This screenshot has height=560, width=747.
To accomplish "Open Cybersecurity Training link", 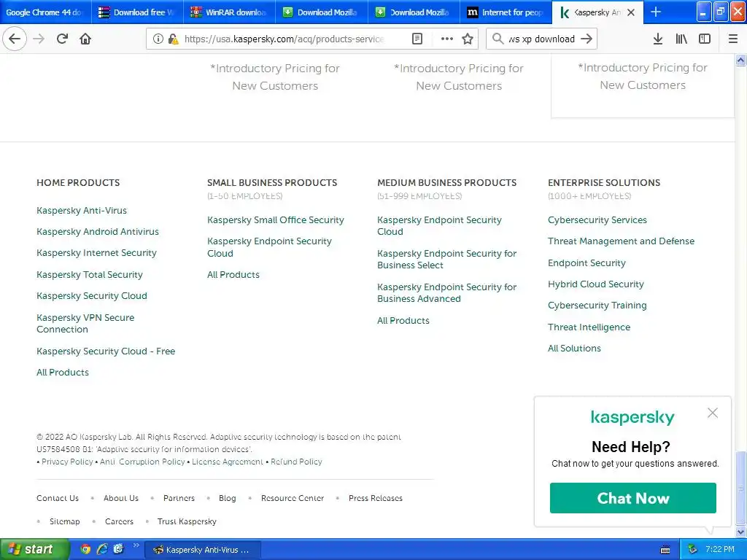I will tap(597, 306).
